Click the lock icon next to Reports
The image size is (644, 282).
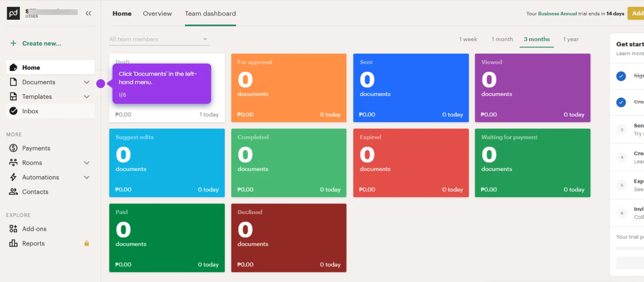(x=86, y=243)
